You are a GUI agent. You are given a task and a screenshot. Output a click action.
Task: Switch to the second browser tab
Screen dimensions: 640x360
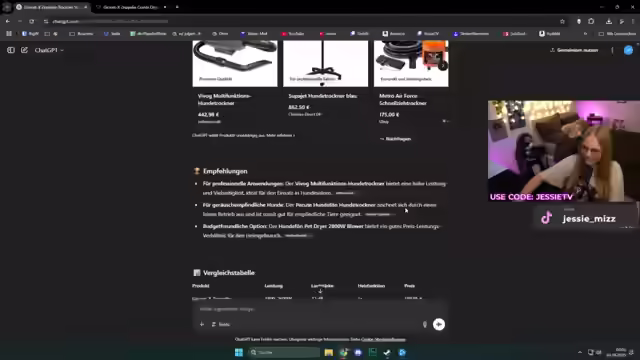131,7
